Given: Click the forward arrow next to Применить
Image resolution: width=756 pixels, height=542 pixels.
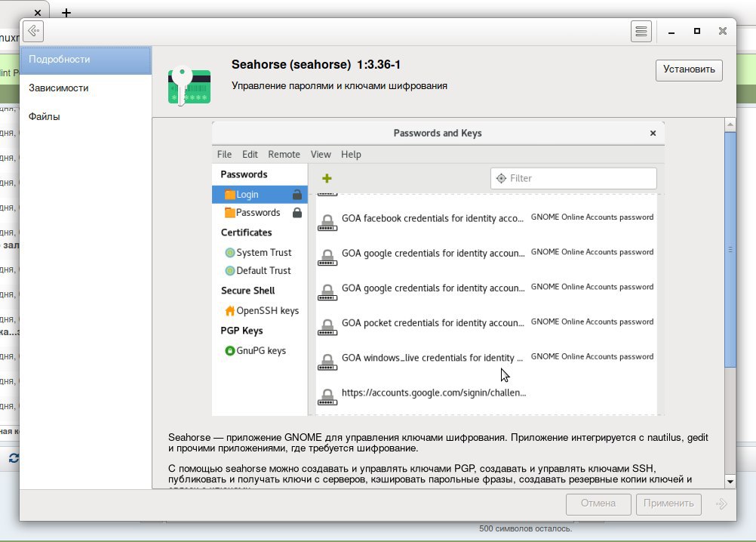Looking at the screenshot, I should pyautogui.click(x=721, y=504).
